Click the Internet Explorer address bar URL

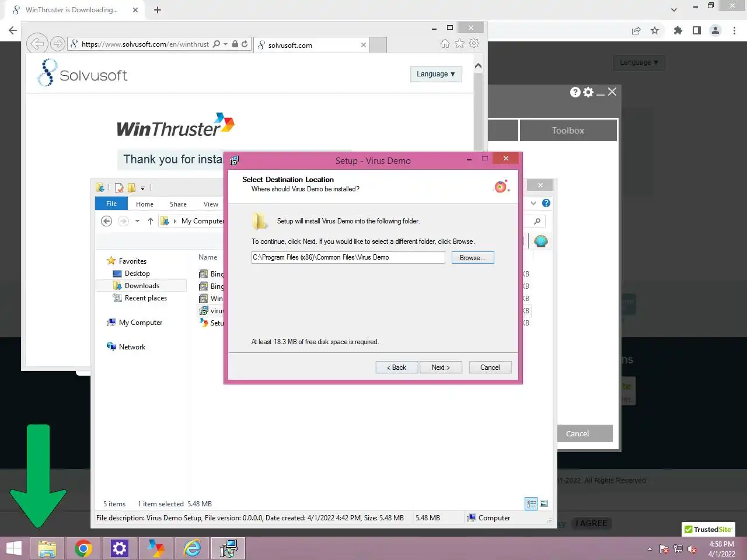click(x=145, y=44)
